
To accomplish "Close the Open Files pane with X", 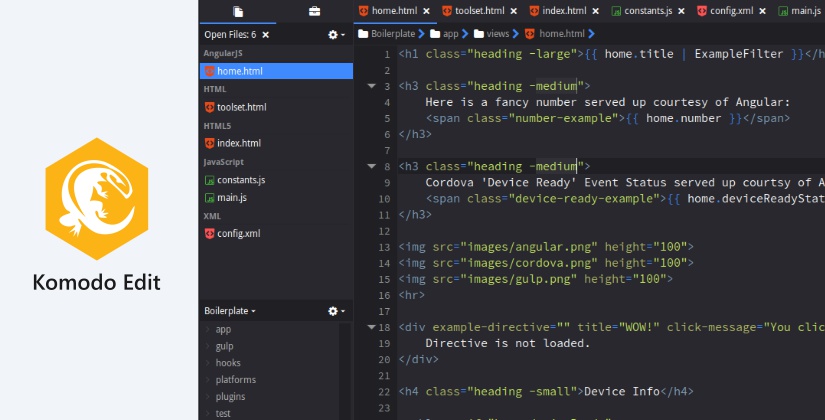I will (265, 34).
